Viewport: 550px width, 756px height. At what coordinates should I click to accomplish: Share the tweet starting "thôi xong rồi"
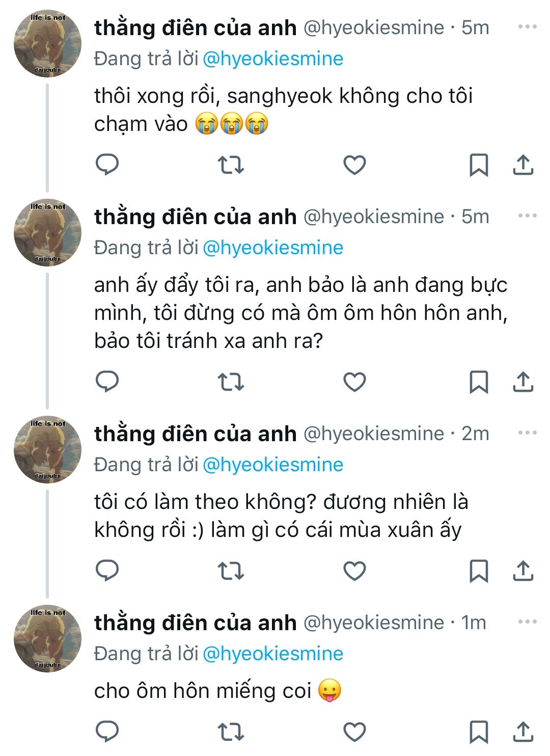point(522,165)
